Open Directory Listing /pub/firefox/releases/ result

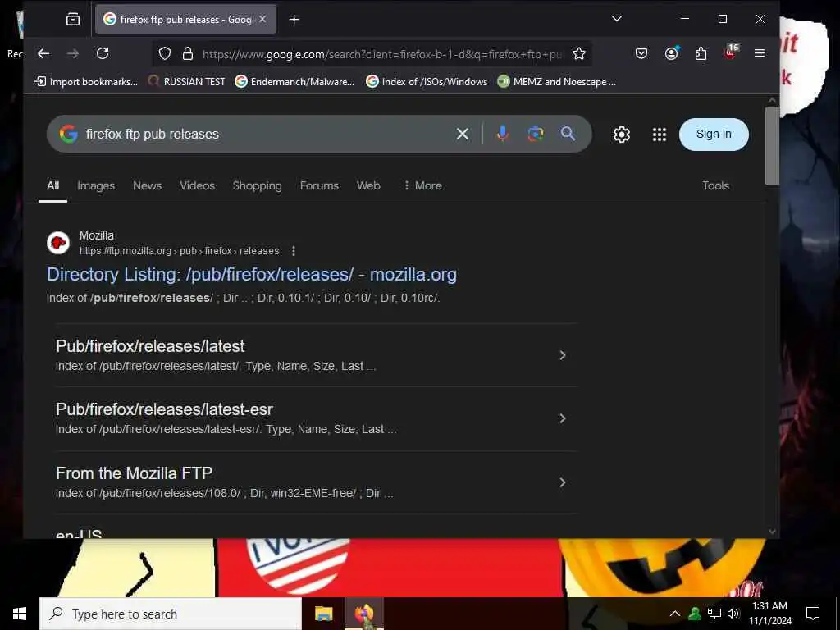tap(252, 274)
